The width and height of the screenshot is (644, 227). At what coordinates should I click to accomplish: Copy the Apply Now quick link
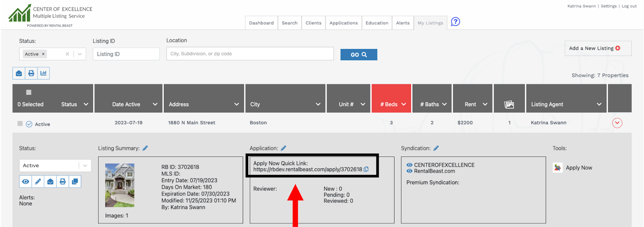(366, 169)
